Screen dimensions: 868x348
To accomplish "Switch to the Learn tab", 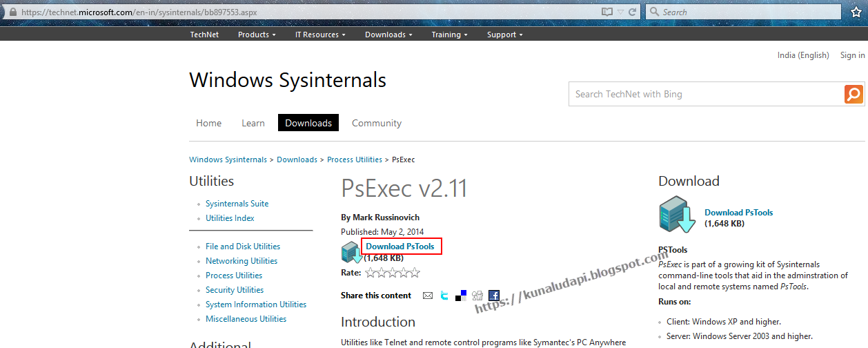I will [x=253, y=123].
